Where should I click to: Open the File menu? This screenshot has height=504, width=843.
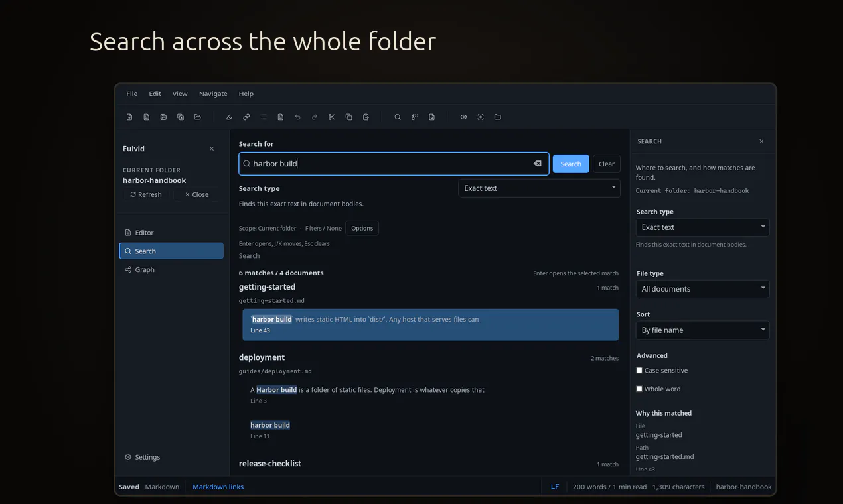tap(132, 94)
